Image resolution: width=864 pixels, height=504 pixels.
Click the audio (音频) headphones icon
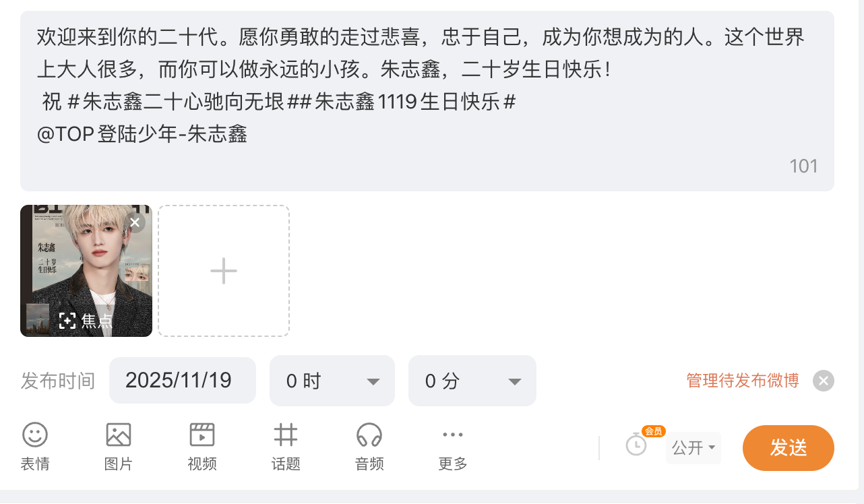(x=369, y=435)
